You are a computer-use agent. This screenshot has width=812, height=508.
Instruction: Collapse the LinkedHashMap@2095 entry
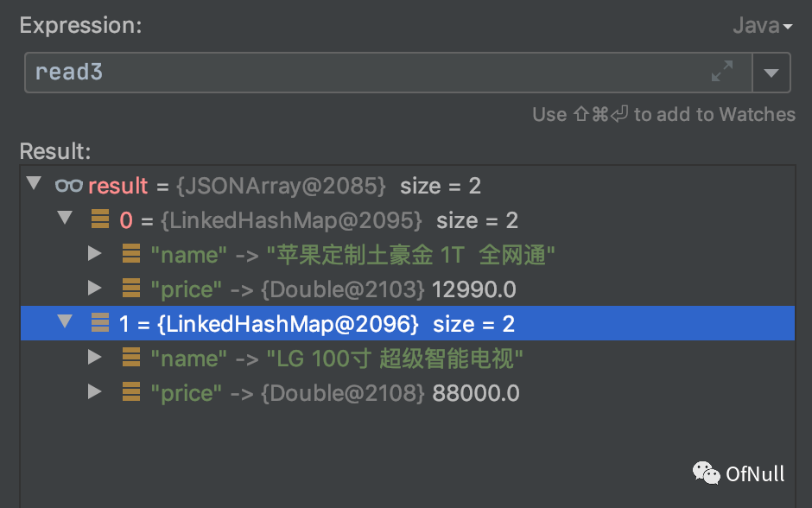65,219
